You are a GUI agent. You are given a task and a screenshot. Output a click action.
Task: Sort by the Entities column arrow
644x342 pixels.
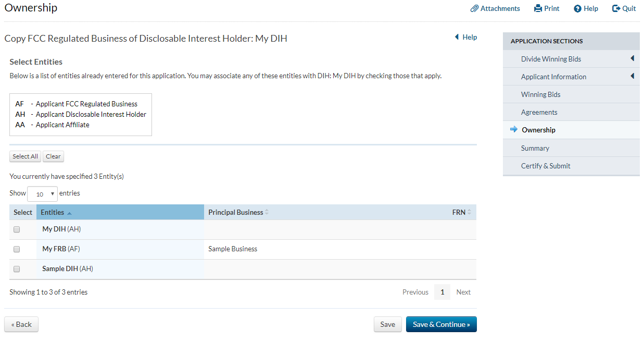click(x=70, y=213)
